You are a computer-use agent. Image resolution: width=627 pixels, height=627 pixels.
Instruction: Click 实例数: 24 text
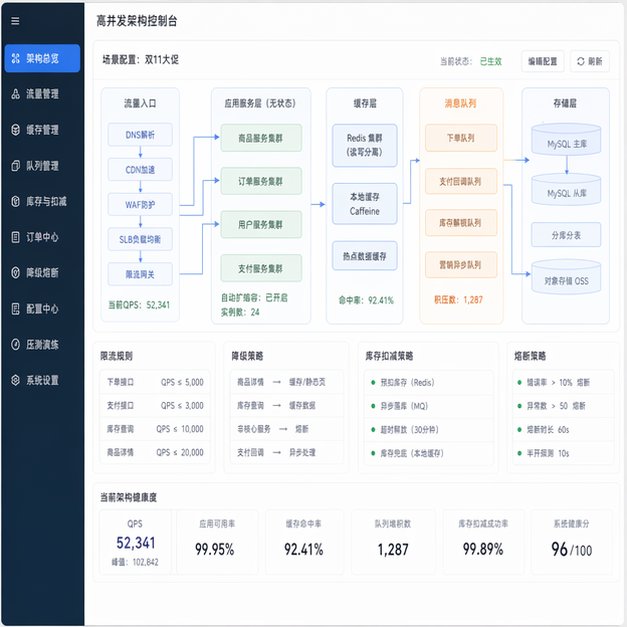(x=240, y=312)
